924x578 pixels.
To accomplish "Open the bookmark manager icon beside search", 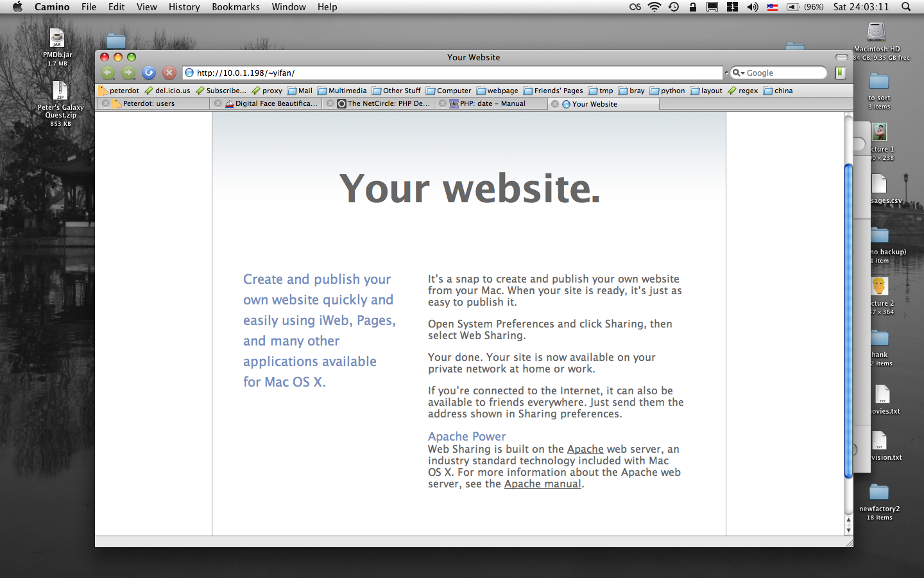I will [840, 73].
